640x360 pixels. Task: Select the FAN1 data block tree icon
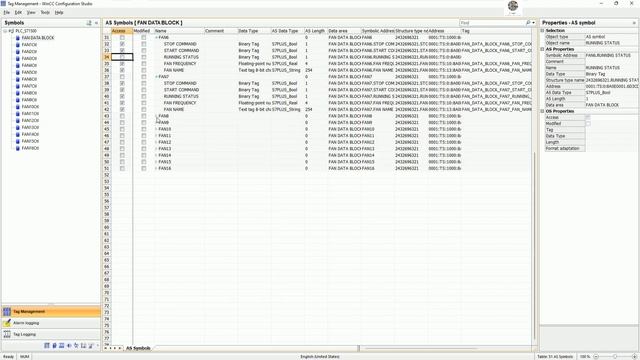[x=18, y=45]
